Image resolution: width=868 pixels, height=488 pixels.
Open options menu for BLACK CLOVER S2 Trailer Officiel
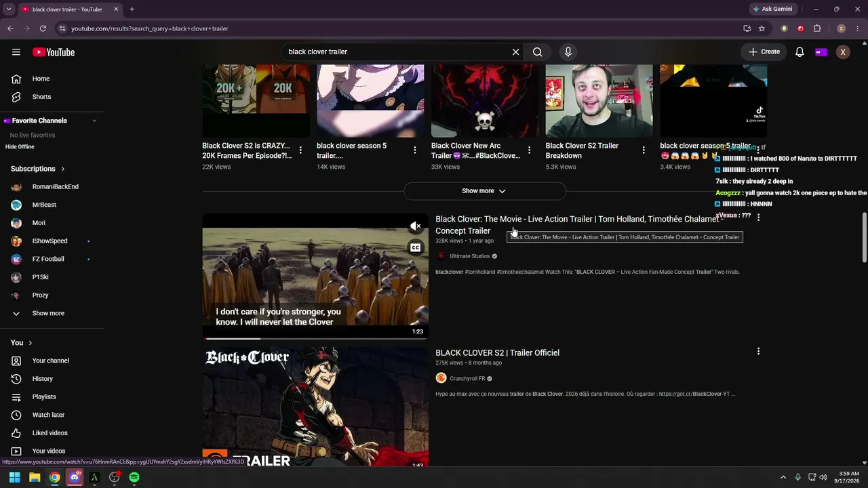[x=758, y=352]
